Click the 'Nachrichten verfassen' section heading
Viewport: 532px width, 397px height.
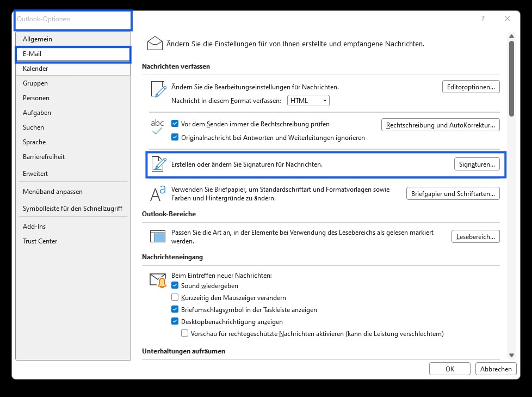[x=176, y=66]
